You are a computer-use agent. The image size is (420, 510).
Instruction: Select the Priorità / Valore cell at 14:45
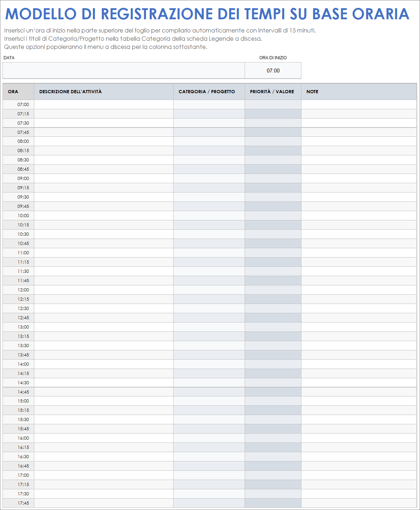pyautogui.click(x=273, y=392)
